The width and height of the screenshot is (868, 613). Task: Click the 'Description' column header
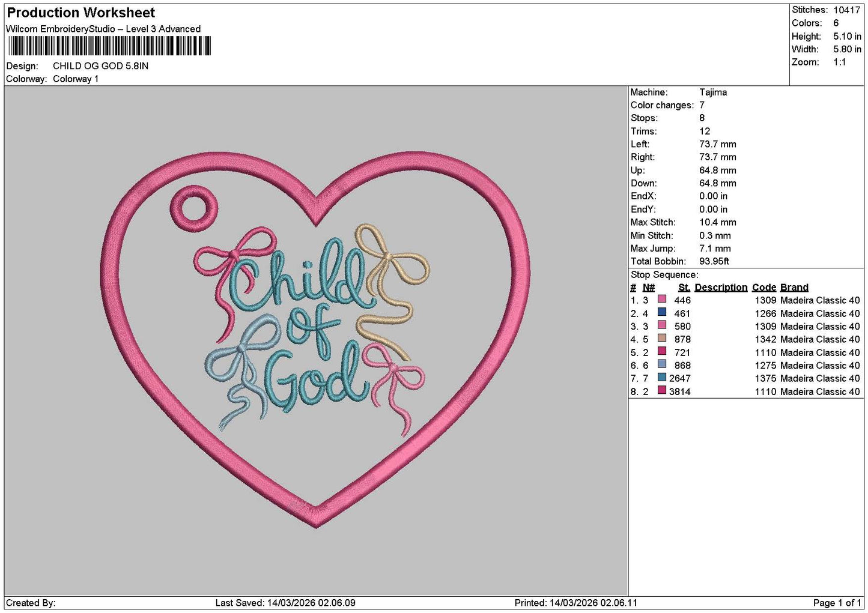tap(721, 288)
